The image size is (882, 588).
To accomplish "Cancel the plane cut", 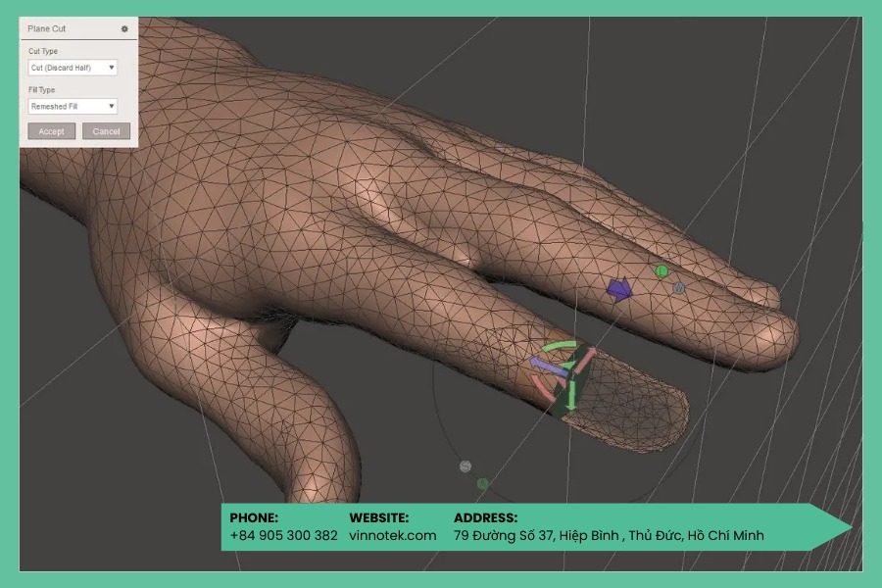I will [x=106, y=131].
